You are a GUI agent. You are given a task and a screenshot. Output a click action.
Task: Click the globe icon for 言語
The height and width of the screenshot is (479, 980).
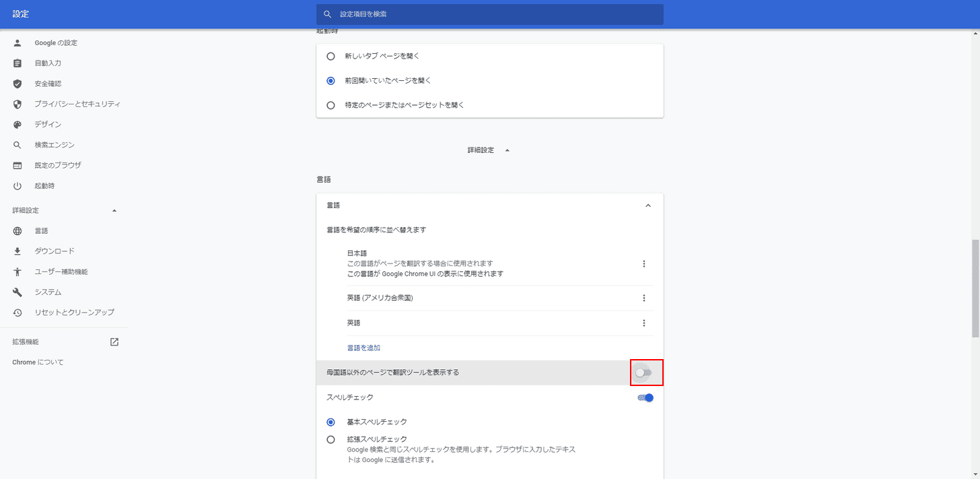click(17, 231)
